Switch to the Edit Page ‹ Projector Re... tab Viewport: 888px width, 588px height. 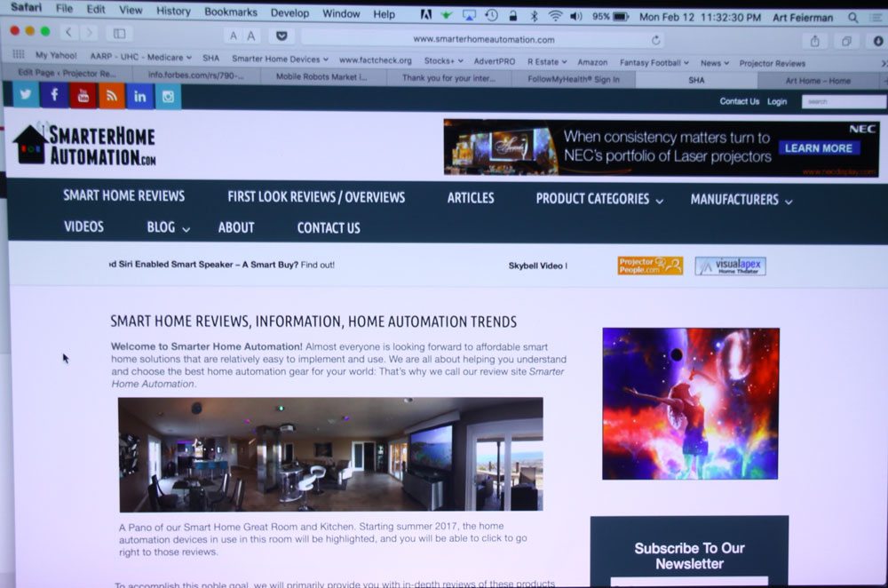pyautogui.click(x=67, y=73)
